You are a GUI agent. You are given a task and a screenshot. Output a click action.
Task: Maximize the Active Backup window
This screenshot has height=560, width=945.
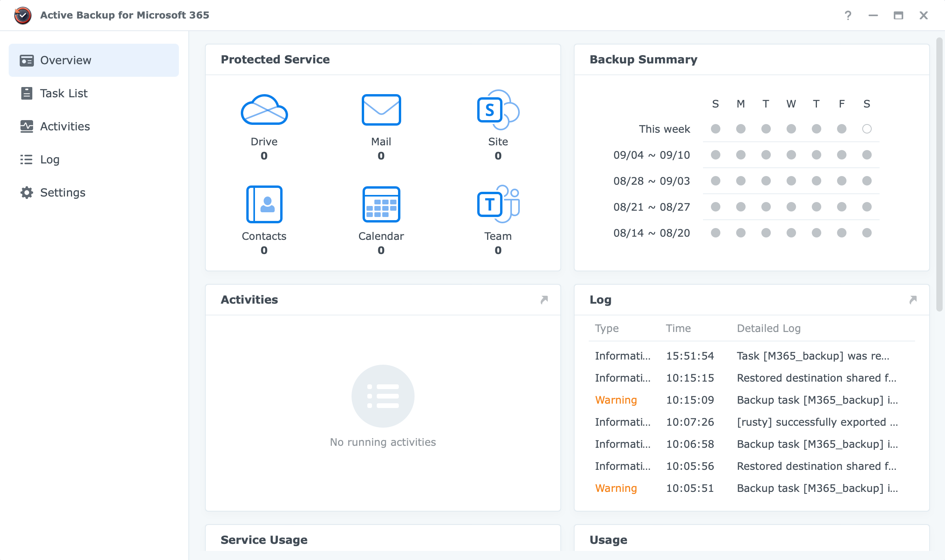click(x=898, y=15)
